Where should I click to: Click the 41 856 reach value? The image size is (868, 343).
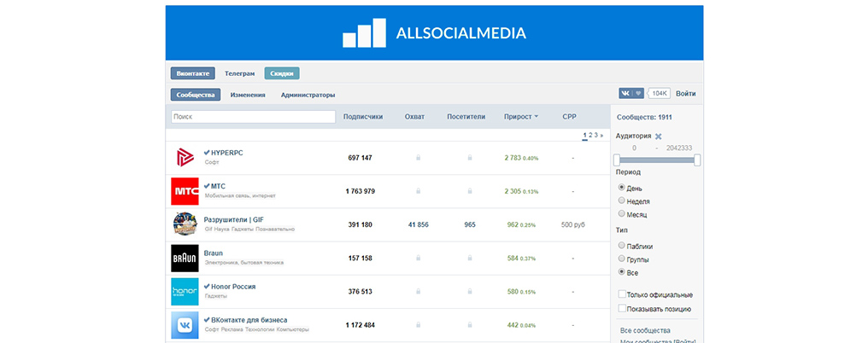click(x=418, y=224)
